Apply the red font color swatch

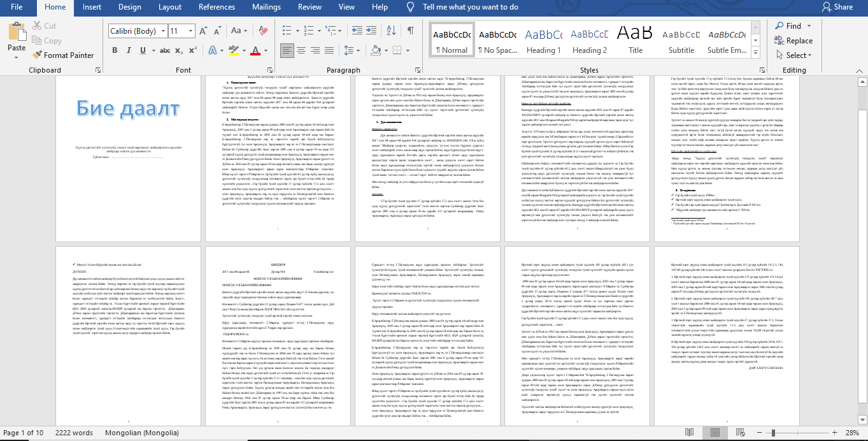click(x=255, y=50)
